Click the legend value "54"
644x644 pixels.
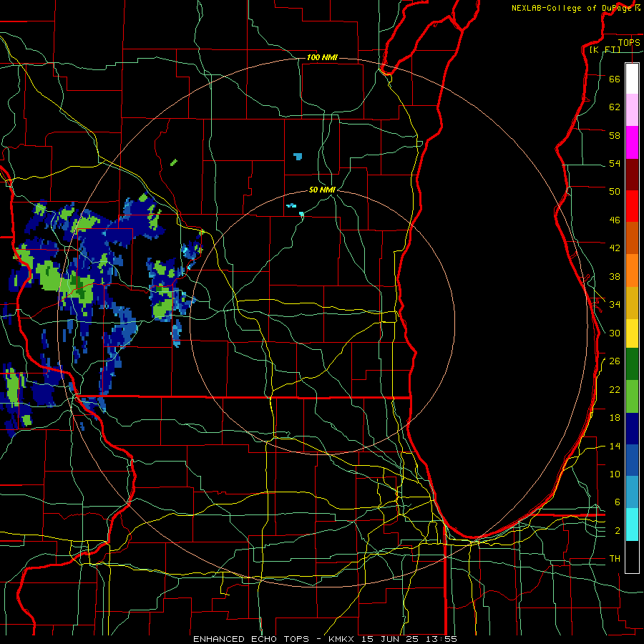(615, 163)
